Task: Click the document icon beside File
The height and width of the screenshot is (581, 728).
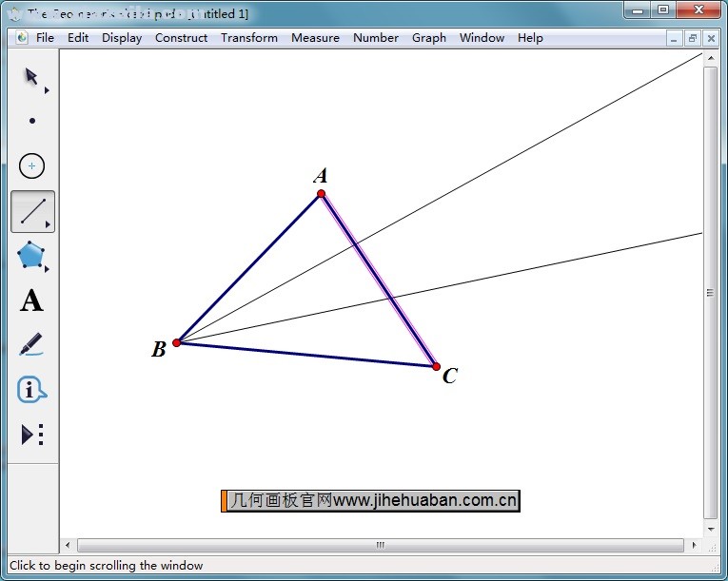Action: pos(22,38)
